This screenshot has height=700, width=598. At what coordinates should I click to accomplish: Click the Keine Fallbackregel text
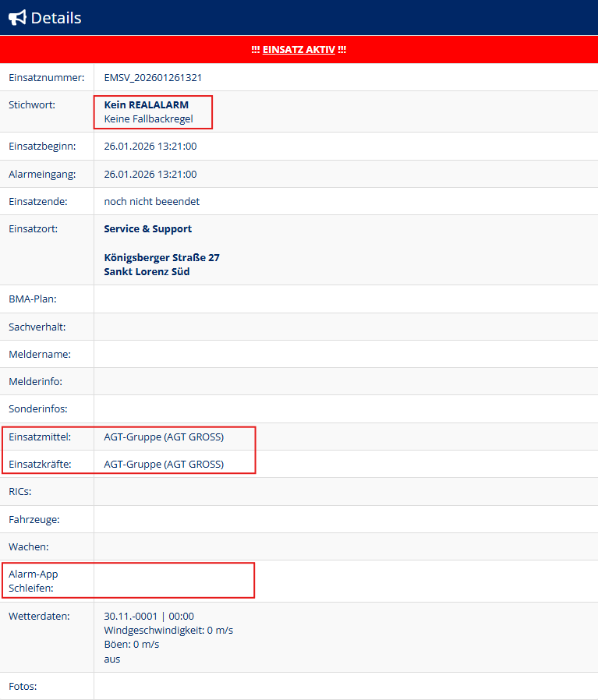point(148,119)
